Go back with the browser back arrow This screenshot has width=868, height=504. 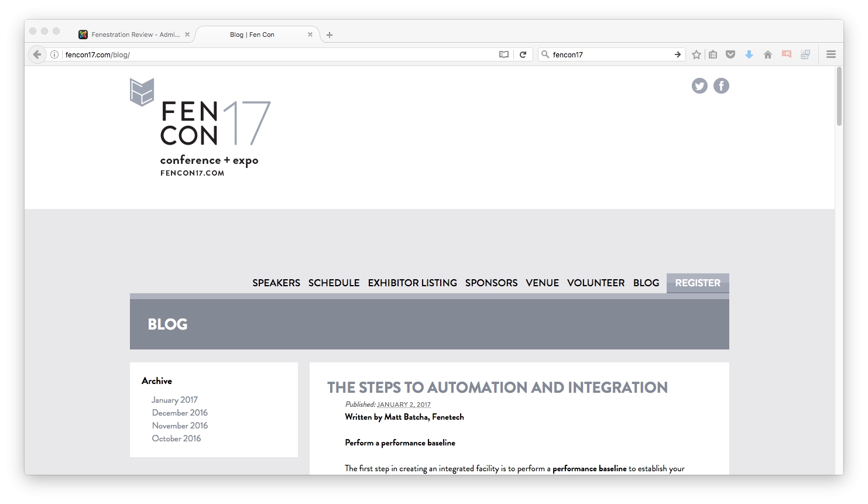(x=37, y=54)
